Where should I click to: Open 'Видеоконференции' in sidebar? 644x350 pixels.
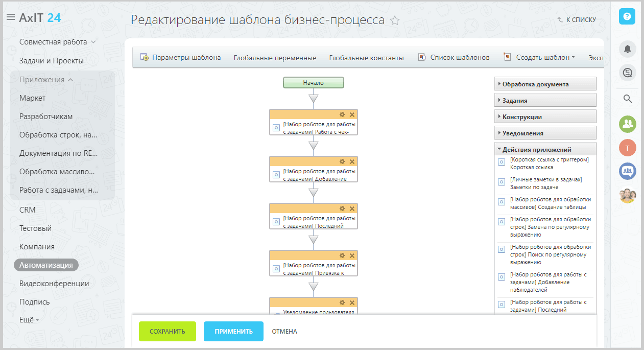(x=54, y=283)
